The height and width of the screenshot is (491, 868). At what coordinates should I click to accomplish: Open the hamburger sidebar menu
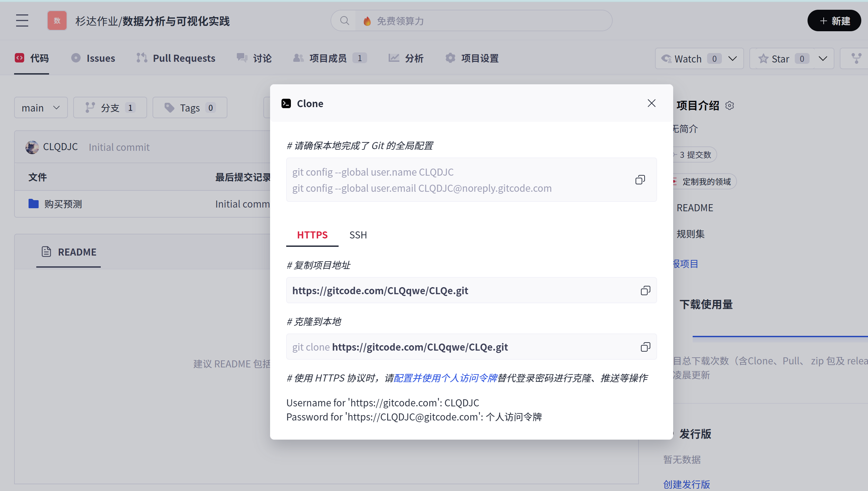[22, 21]
